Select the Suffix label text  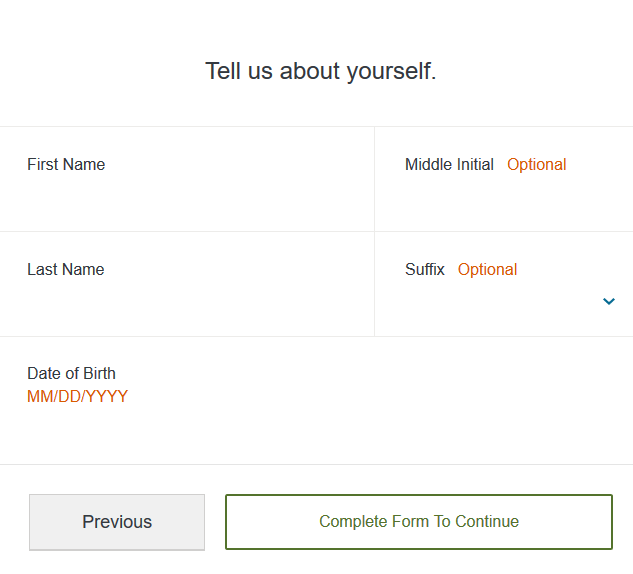point(425,269)
